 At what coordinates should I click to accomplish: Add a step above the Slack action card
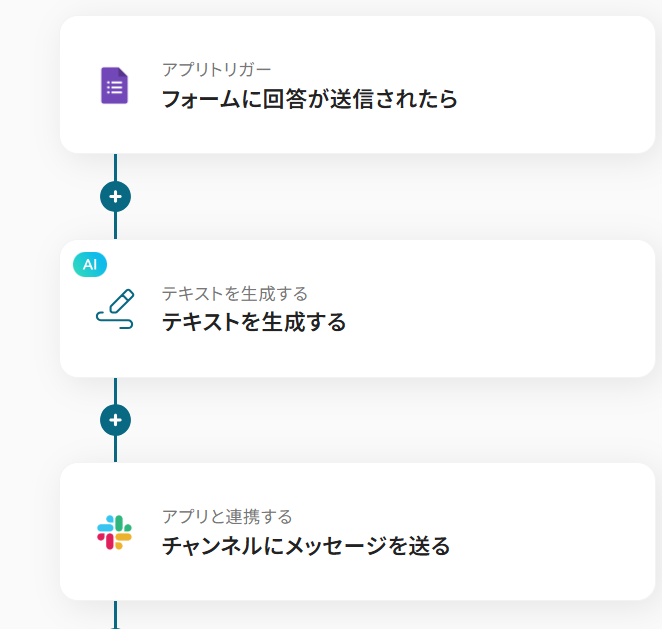(116, 420)
